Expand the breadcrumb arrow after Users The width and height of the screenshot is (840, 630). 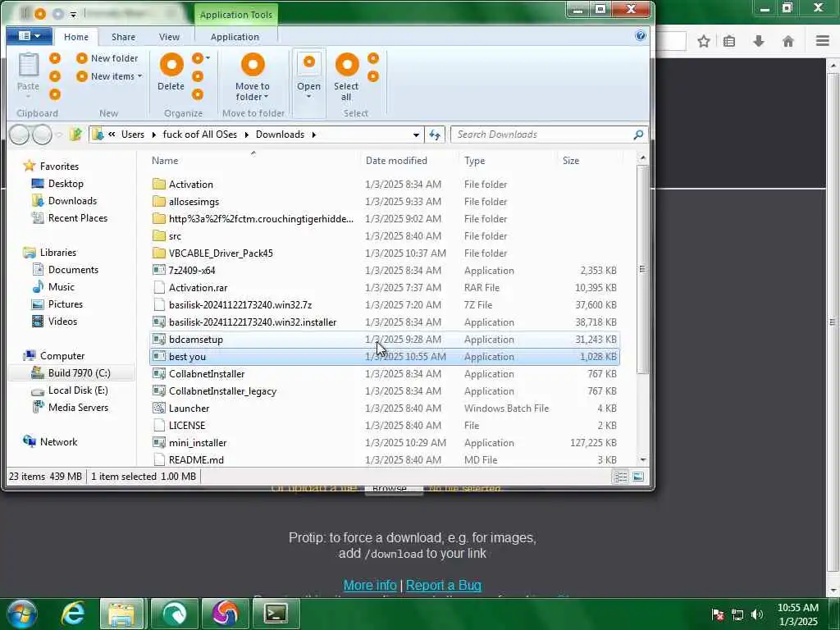coord(153,135)
